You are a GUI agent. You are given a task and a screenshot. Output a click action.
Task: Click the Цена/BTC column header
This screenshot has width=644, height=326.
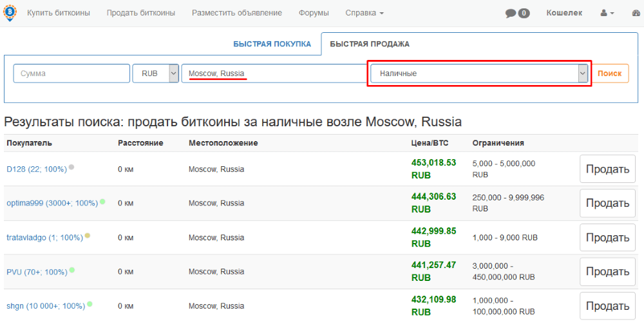[x=430, y=143]
